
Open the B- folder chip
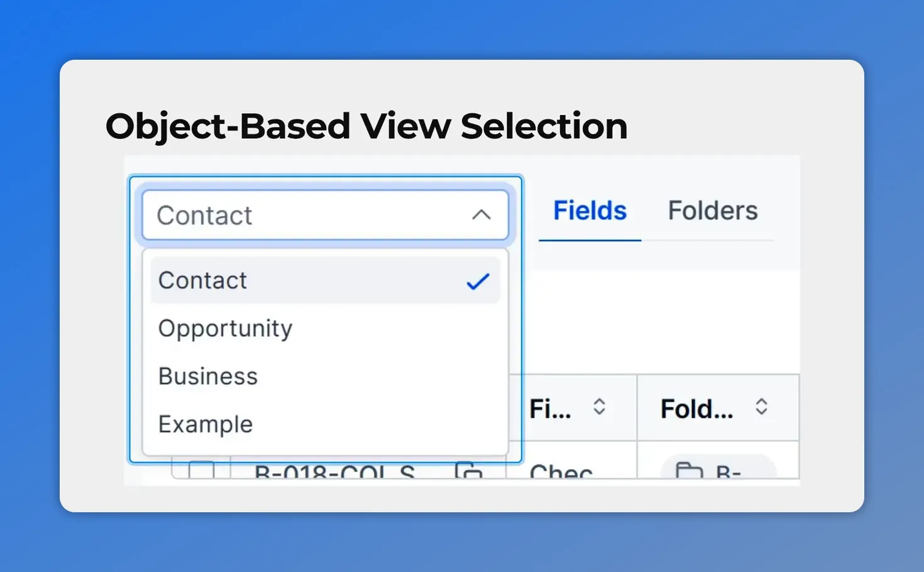pos(728,471)
